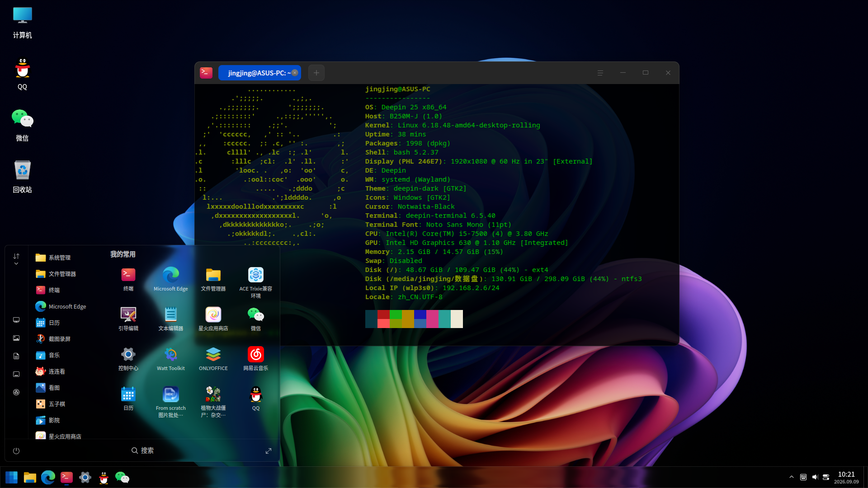Open 连连看 from the app list
Image resolution: width=868 pixels, height=488 pixels.
[50, 371]
